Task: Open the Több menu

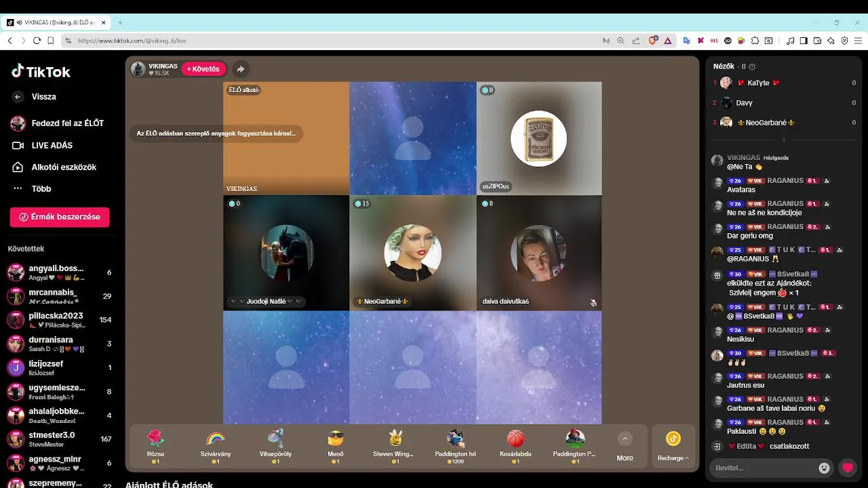Action: pos(32,188)
